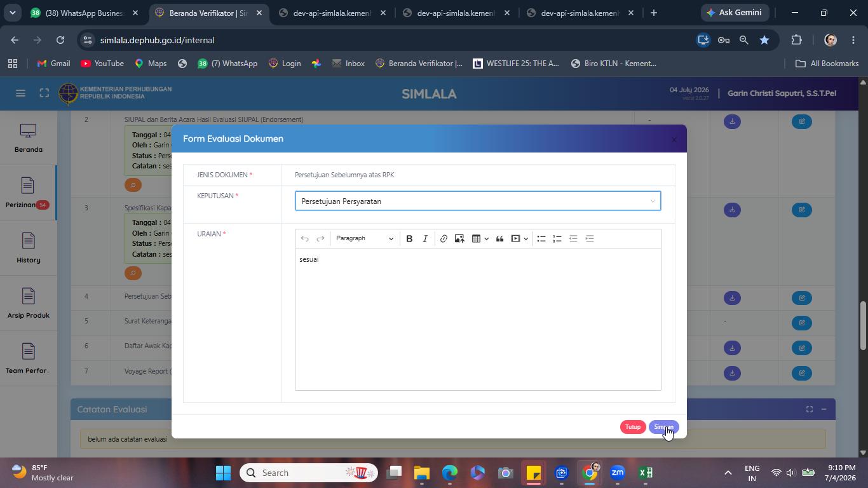Viewport: 868px width, 488px height.
Task: Show hidden system tray icons
Action: pos(728,473)
